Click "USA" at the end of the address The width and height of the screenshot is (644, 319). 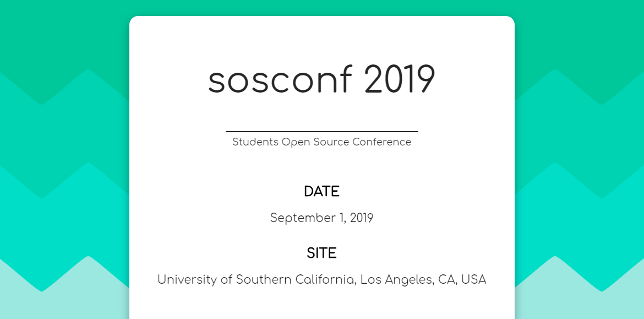(x=473, y=280)
